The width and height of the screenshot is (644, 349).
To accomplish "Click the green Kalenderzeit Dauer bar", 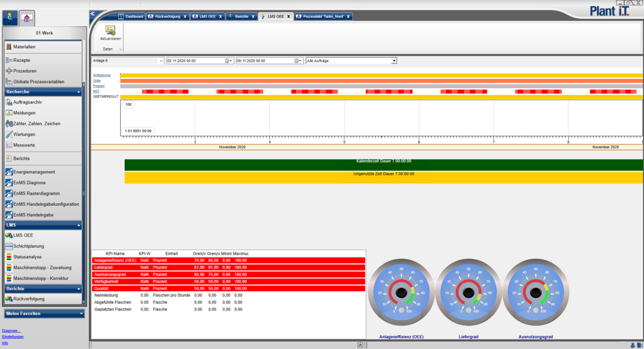I will pyautogui.click(x=383, y=165).
